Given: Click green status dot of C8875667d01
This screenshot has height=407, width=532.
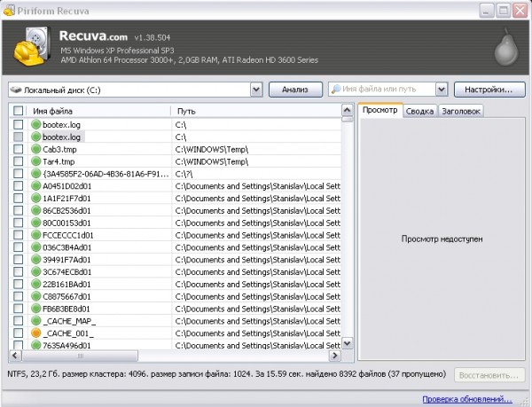Looking at the screenshot, I should point(36,296).
